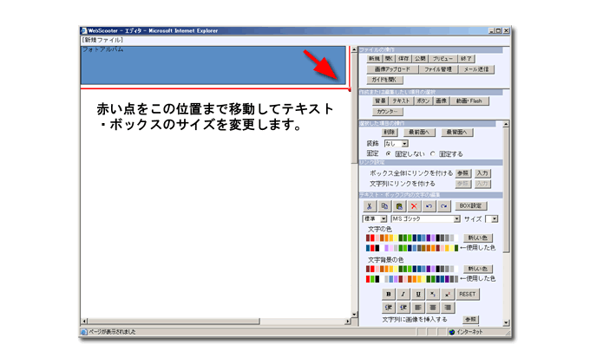Click the ファイル管理 button
Screen dimensions: 590x364
pos(438,69)
